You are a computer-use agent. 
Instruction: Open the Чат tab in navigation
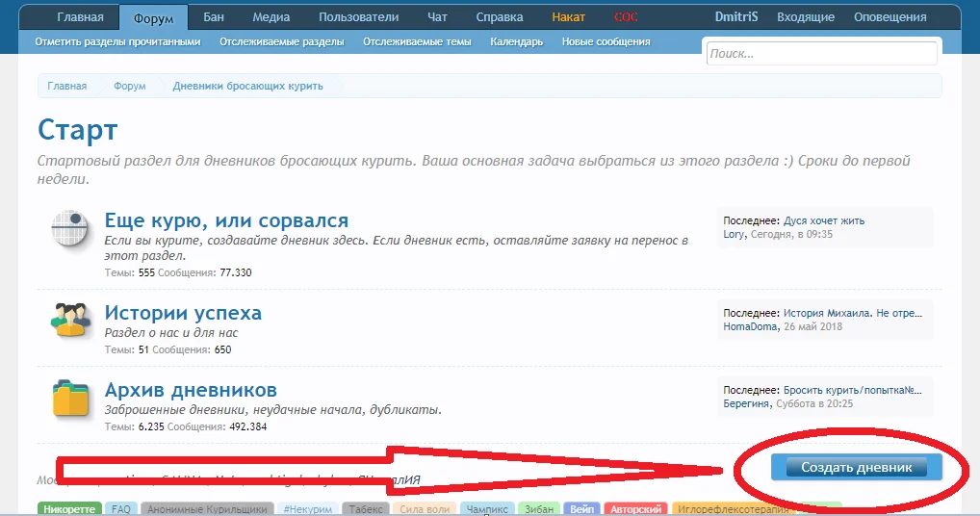click(x=437, y=17)
